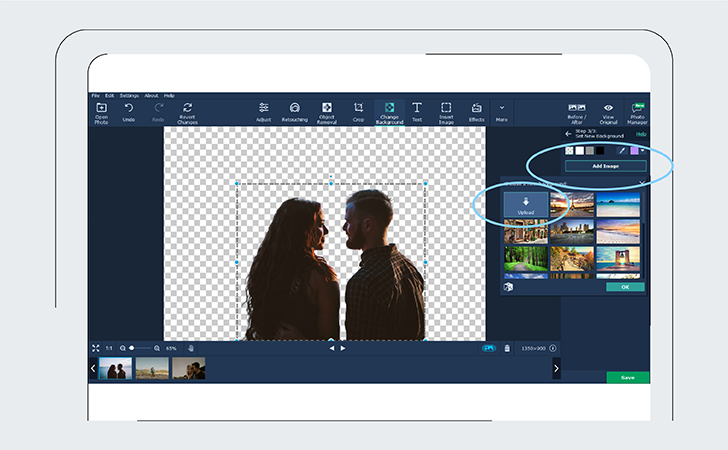
Task: Expand the More tools dropdown
Action: tap(501, 108)
